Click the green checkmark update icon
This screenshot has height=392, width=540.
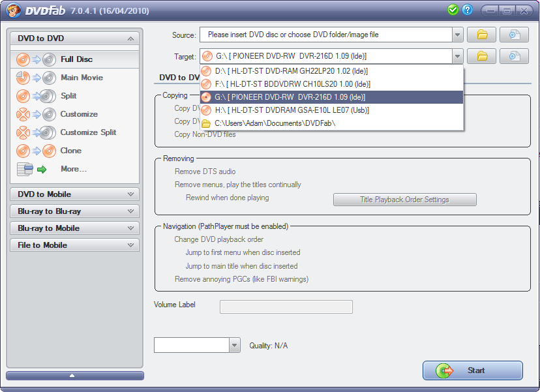click(x=453, y=10)
